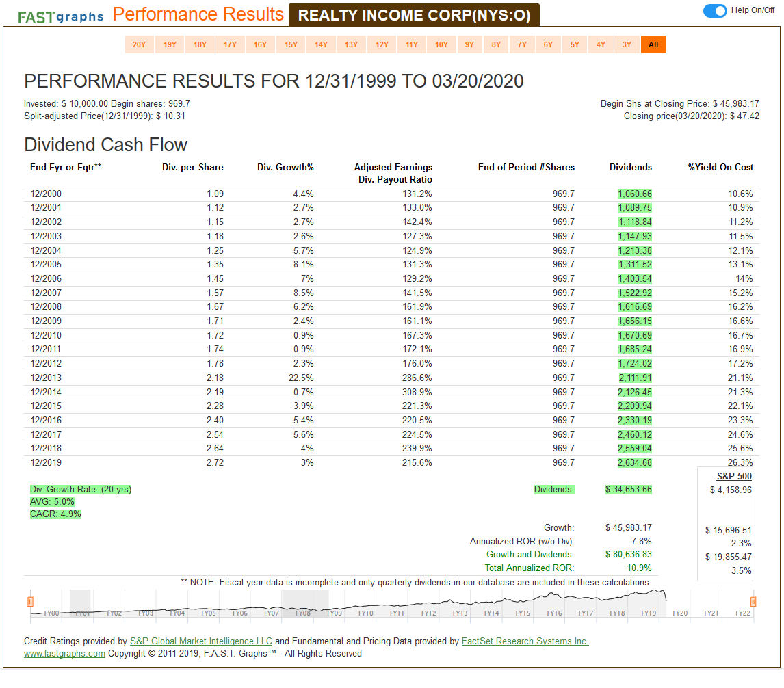Image resolution: width=784 pixels, height=688 pixels.
Task: Click FY20 marker on the timeline
Action: pyautogui.click(x=680, y=613)
